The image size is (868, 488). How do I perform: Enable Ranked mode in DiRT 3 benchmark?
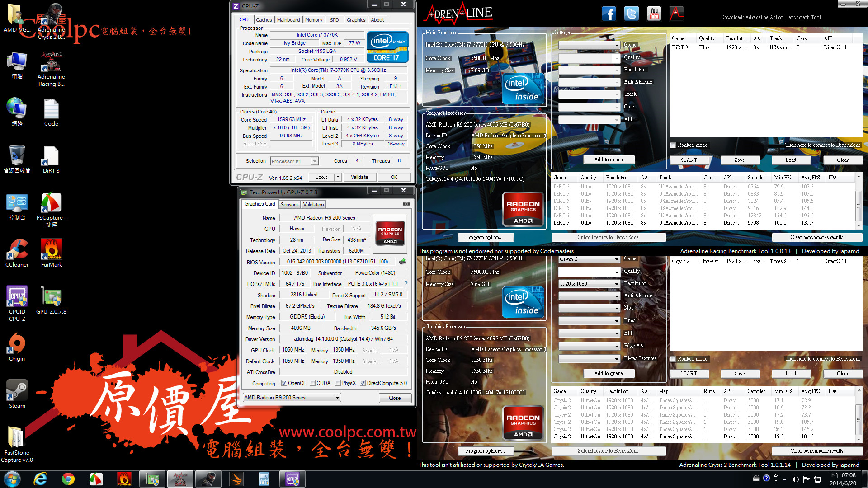click(673, 145)
